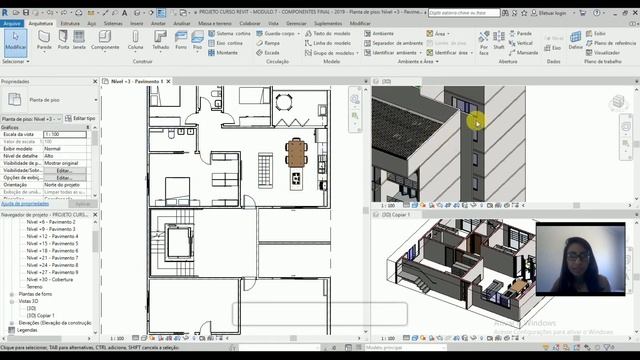640x360 pixels.
Task: Open the Planta de piso: Nível +3 dropdown
Action: 31,119
